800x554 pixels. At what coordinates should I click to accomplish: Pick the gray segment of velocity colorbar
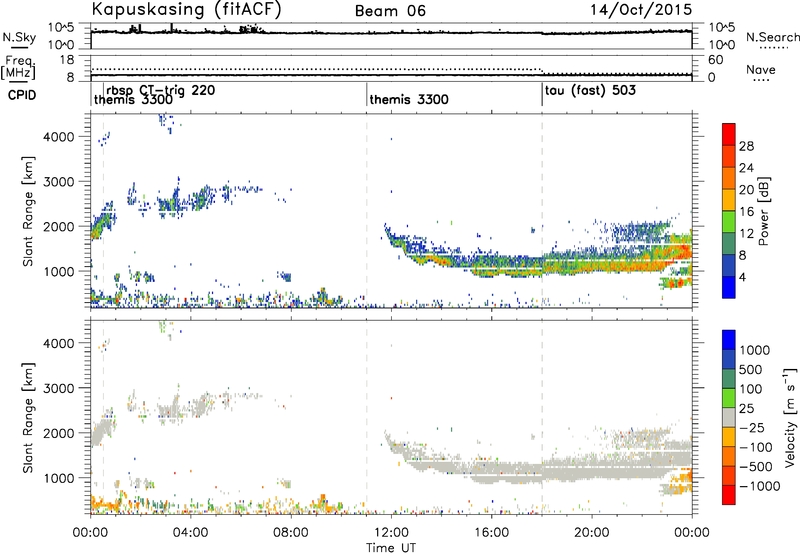click(729, 417)
